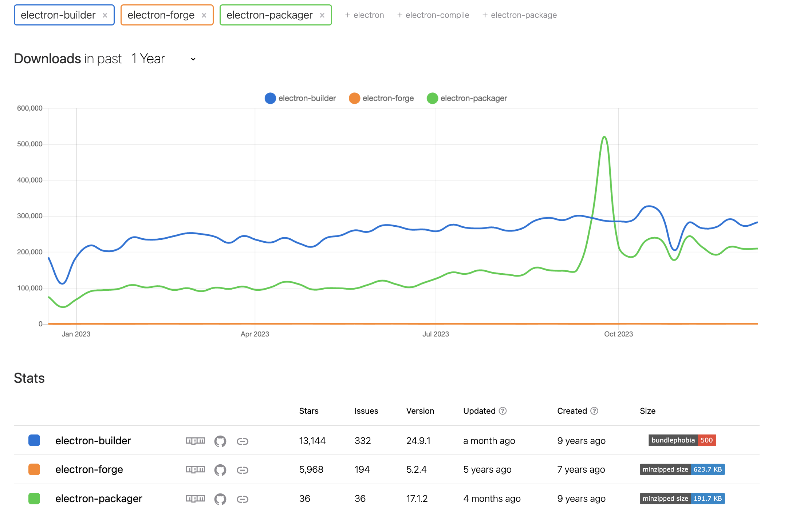The image size is (788, 532).
Task: Open homepage link icon for electron-builder
Action: coord(242,441)
